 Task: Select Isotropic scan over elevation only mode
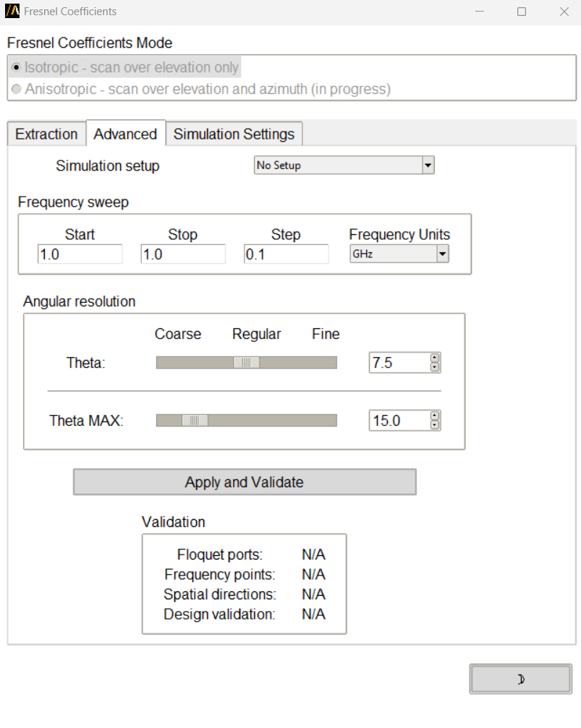click(17, 67)
